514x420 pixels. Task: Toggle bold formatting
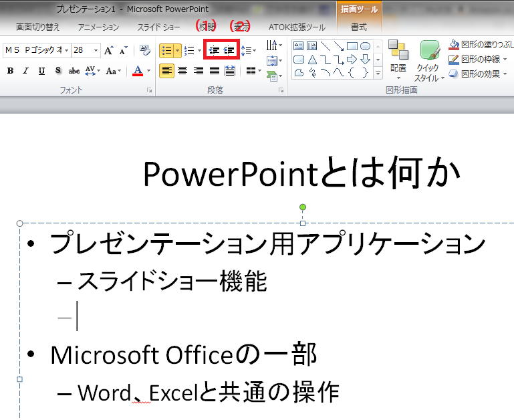pyautogui.click(x=11, y=70)
